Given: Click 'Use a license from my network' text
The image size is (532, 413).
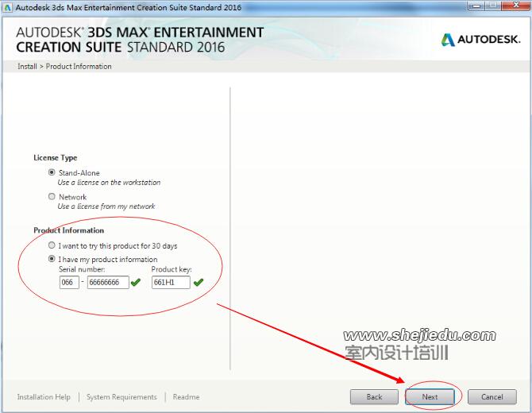Looking at the screenshot, I should (106, 206).
